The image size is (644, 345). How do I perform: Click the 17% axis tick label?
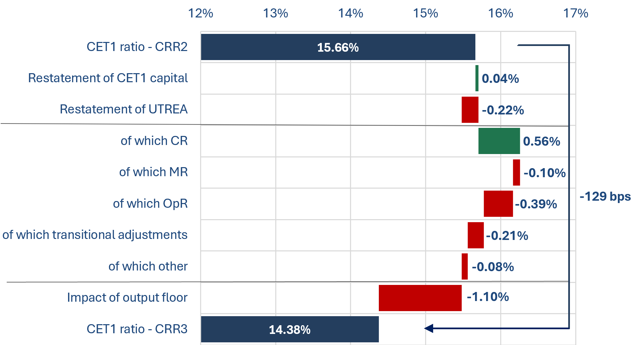[x=575, y=13]
